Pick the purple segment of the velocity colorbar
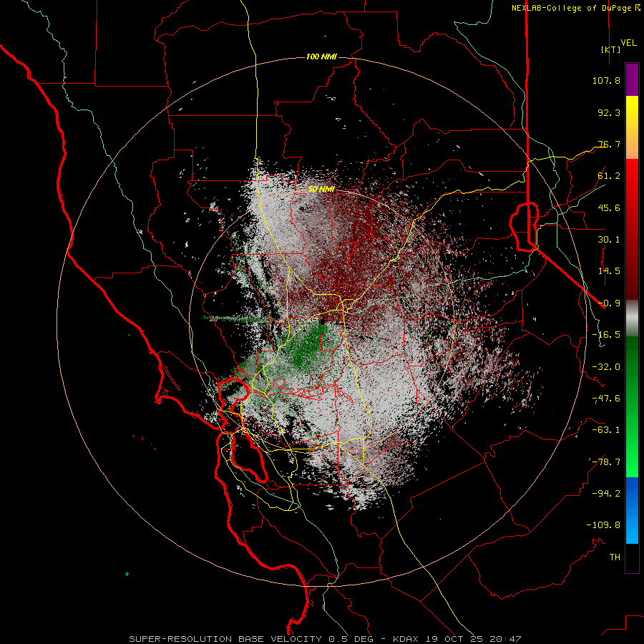Screen dimensions: 644x644 tap(632, 80)
